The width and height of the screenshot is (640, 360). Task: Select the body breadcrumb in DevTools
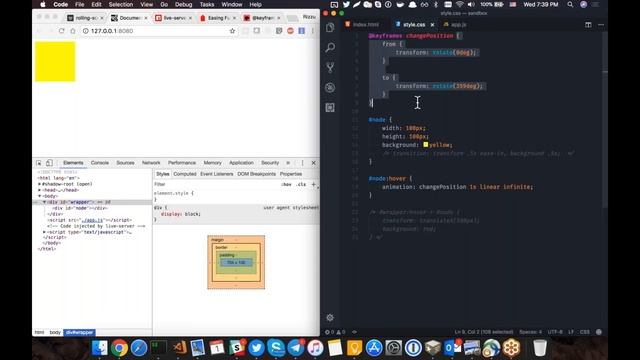55,332
